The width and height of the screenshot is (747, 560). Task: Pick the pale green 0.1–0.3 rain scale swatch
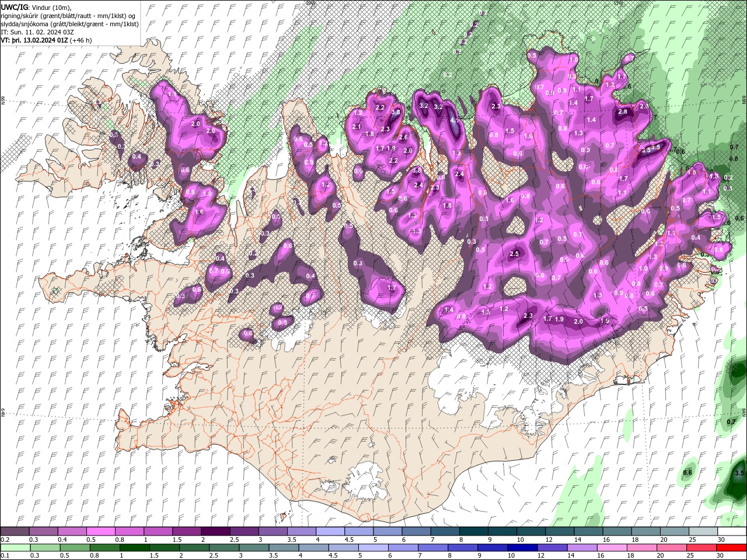pos(15,547)
